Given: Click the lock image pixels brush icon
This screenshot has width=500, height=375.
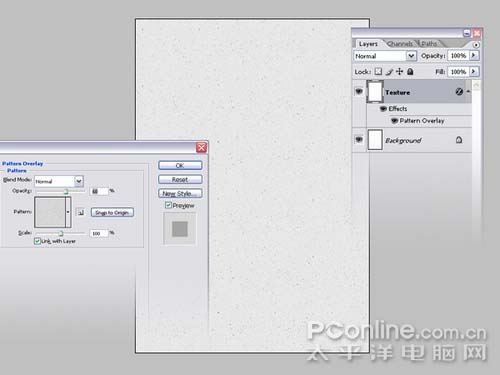Looking at the screenshot, I should point(389,72).
